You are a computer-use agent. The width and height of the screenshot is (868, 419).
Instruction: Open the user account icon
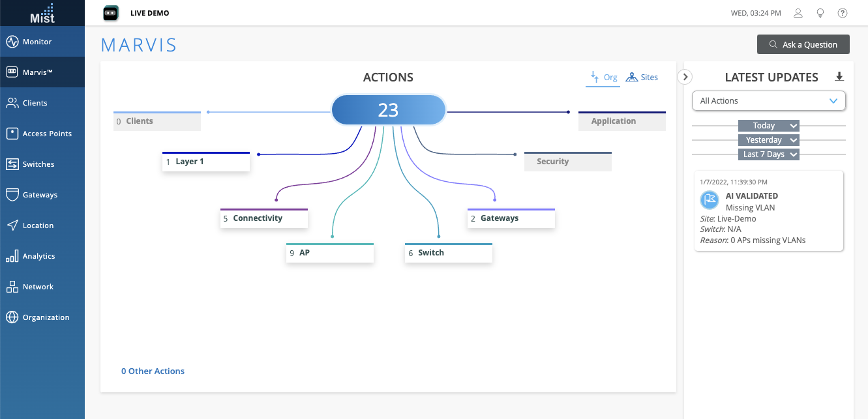tap(798, 13)
